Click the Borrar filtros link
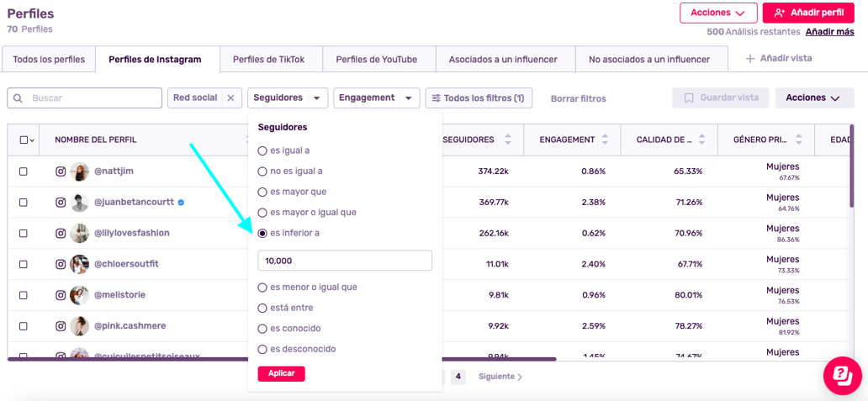 coord(578,99)
